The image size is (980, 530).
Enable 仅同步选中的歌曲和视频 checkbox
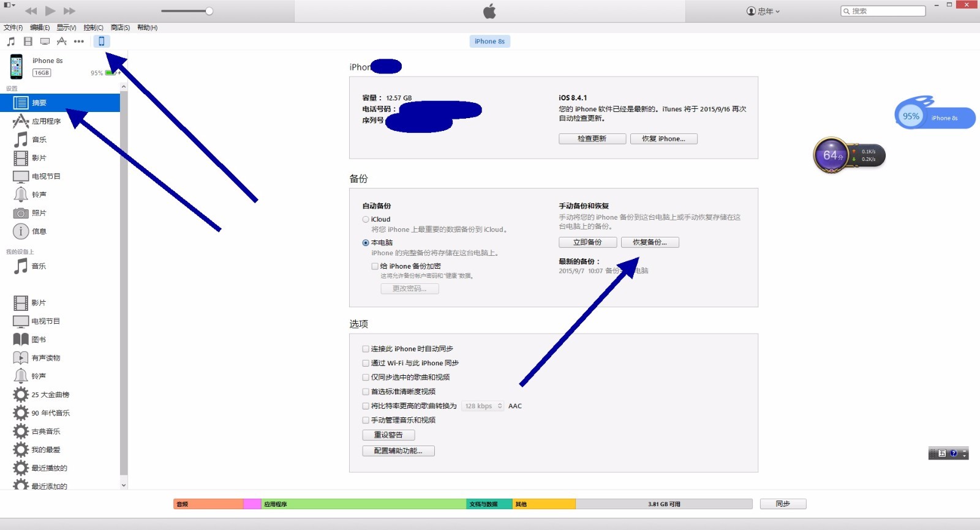[366, 378]
